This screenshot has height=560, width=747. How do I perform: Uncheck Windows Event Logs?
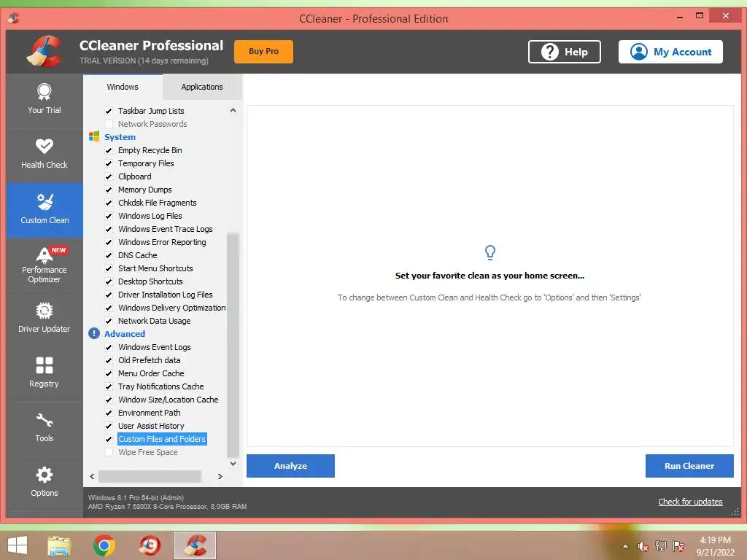click(109, 347)
